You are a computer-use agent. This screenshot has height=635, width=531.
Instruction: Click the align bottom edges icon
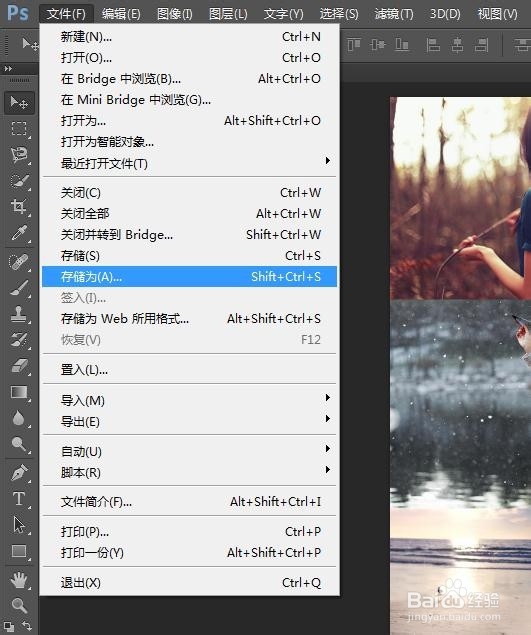click(x=402, y=45)
